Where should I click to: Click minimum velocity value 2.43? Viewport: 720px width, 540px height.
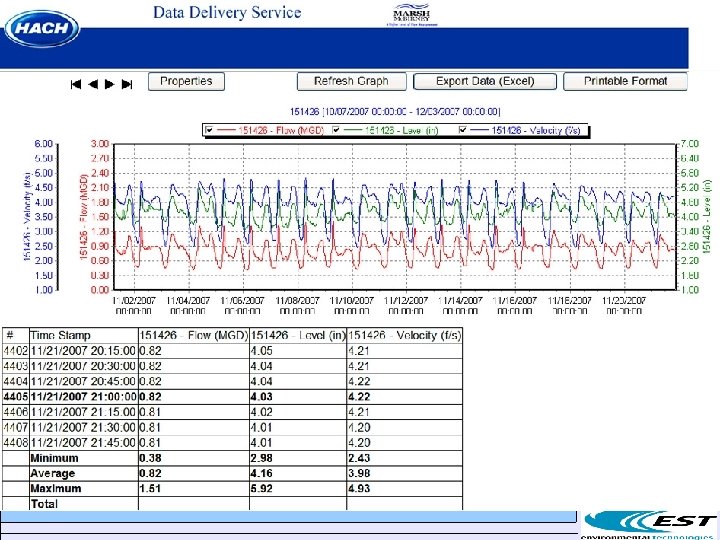point(359,458)
